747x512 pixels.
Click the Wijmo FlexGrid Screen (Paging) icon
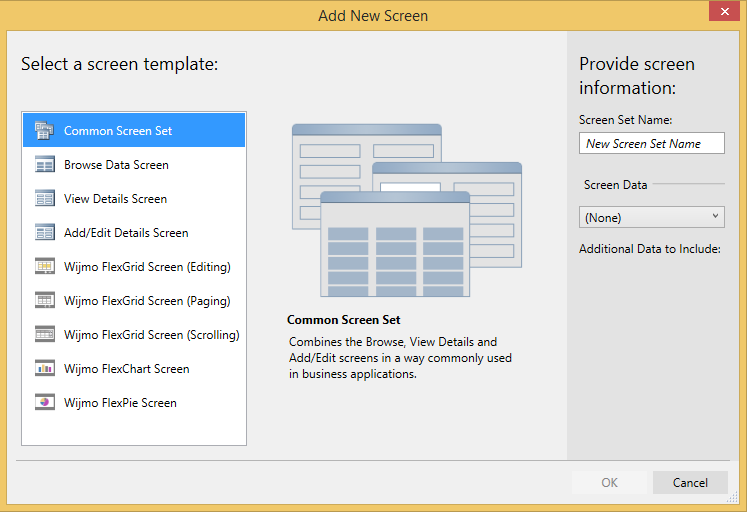pyautogui.click(x=44, y=301)
